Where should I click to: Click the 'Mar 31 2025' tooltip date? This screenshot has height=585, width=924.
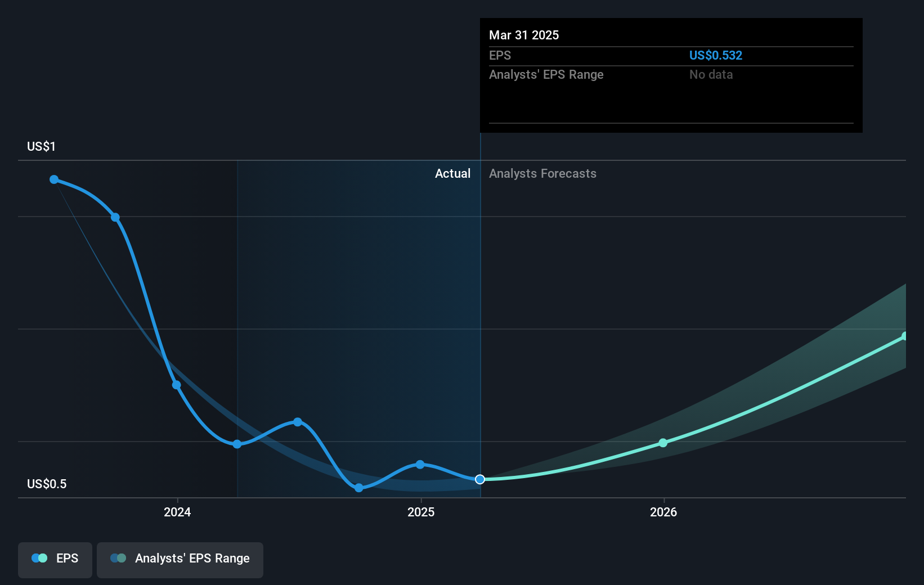click(524, 35)
